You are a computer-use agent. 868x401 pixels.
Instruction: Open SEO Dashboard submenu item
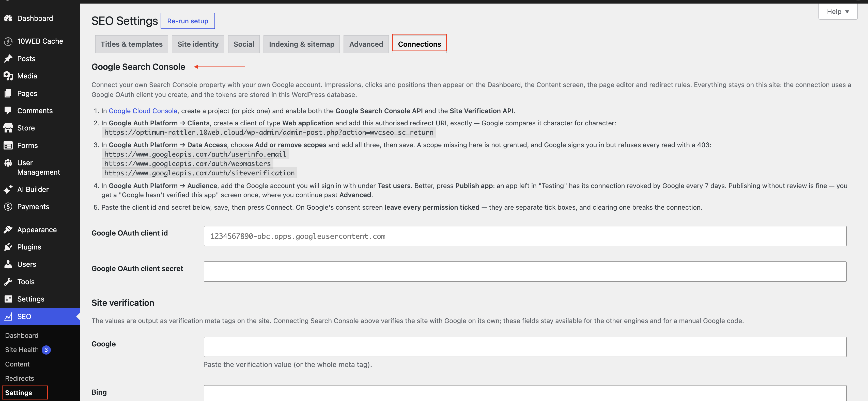[x=22, y=335]
